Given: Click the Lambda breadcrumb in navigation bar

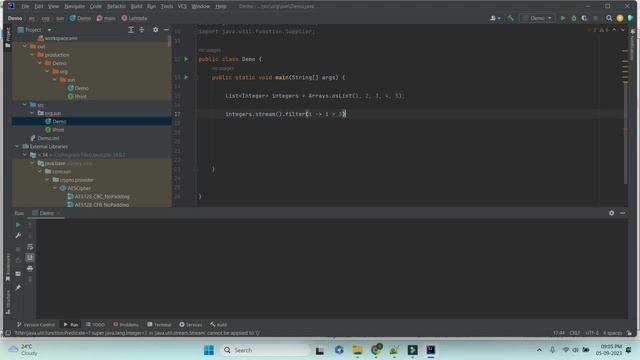Looking at the screenshot, I should pyautogui.click(x=134, y=18).
